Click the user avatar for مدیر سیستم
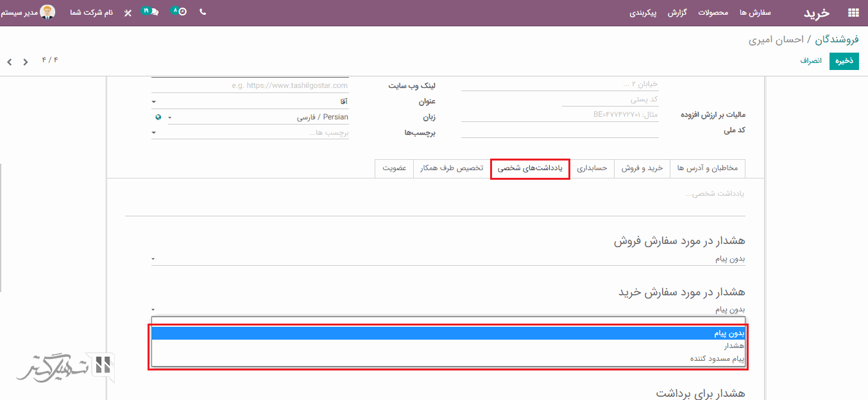 (47, 12)
